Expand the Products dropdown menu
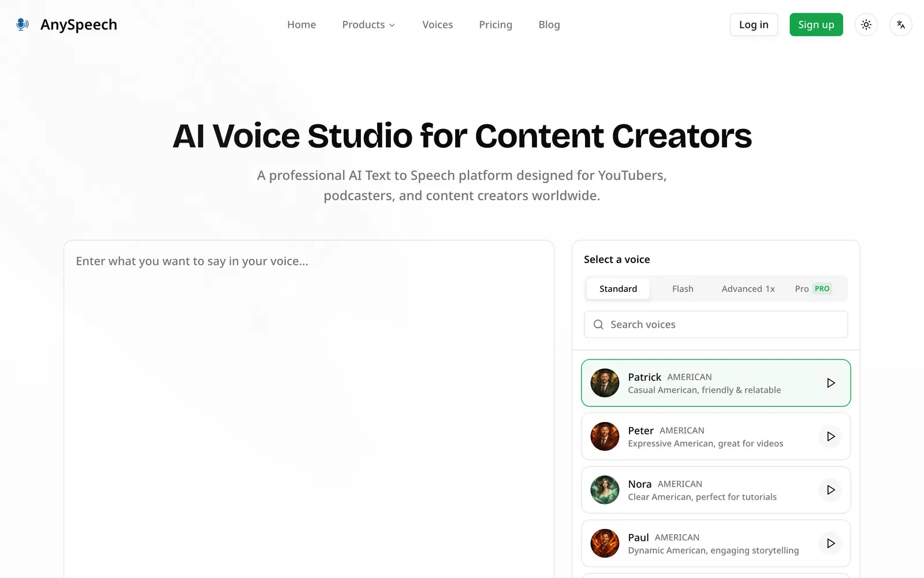Screen dimensions: 924x578 click(368, 24)
